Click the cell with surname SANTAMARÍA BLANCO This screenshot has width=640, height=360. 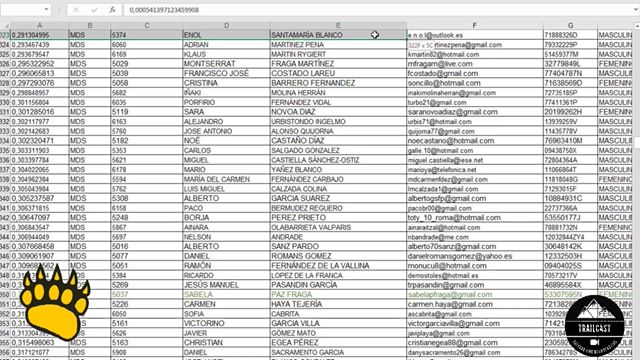[x=338, y=35]
